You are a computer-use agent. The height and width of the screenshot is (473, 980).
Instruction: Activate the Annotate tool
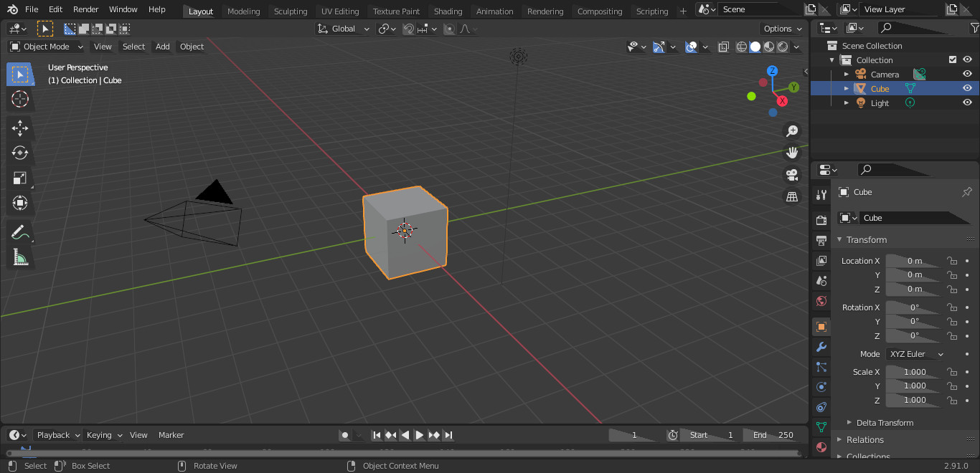[x=20, y=231]
